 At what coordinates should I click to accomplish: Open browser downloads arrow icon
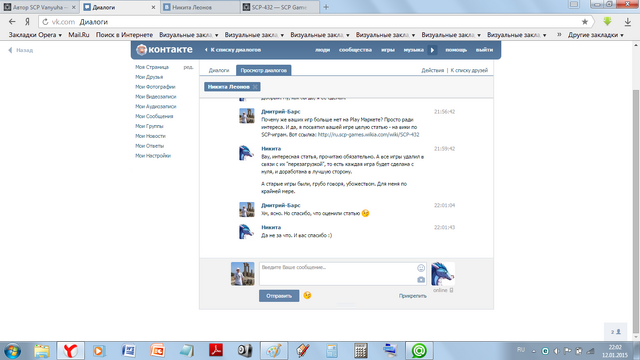click(627, 22)
